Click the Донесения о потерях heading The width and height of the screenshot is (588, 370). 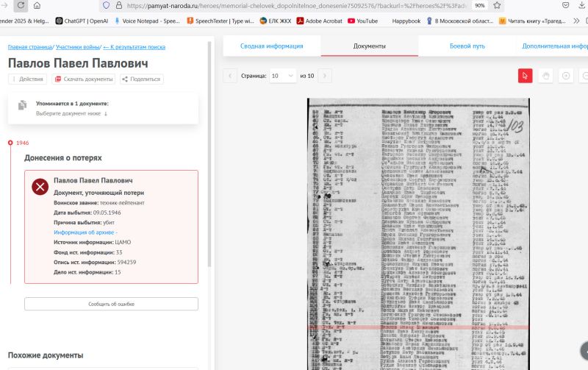pos(63,158)
